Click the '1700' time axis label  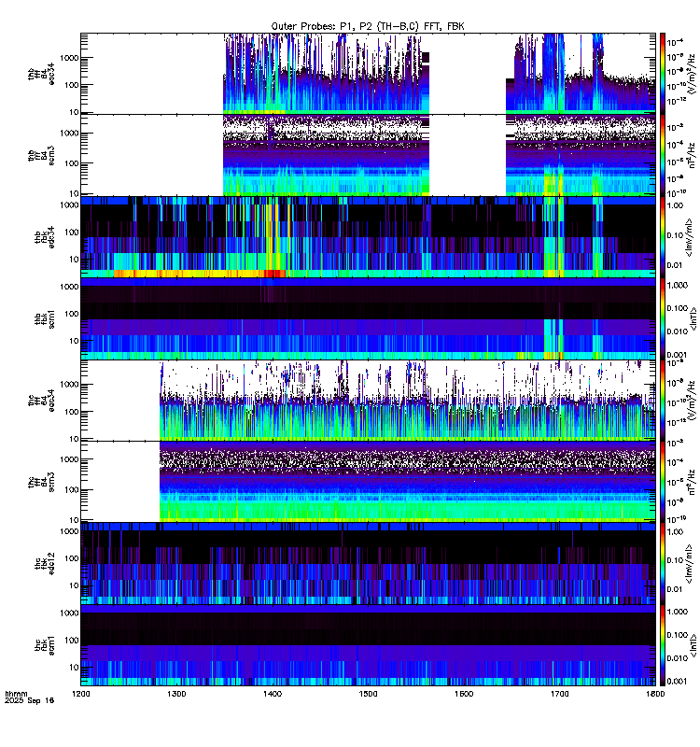[560, 694]
